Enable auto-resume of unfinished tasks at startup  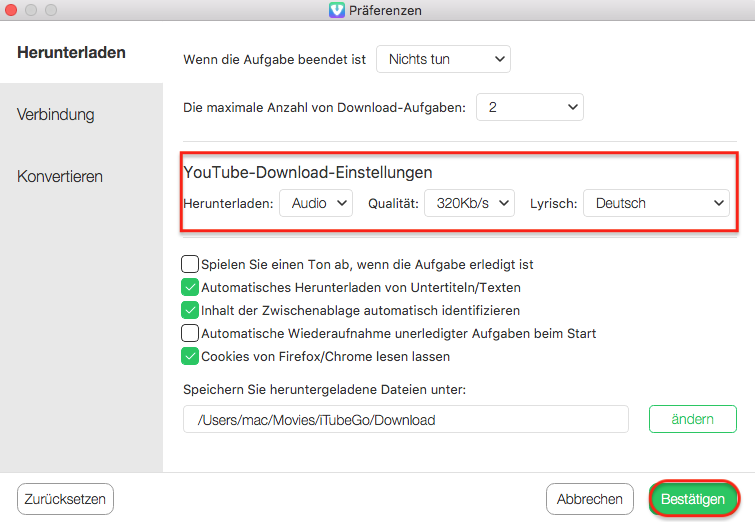point(190,333)
